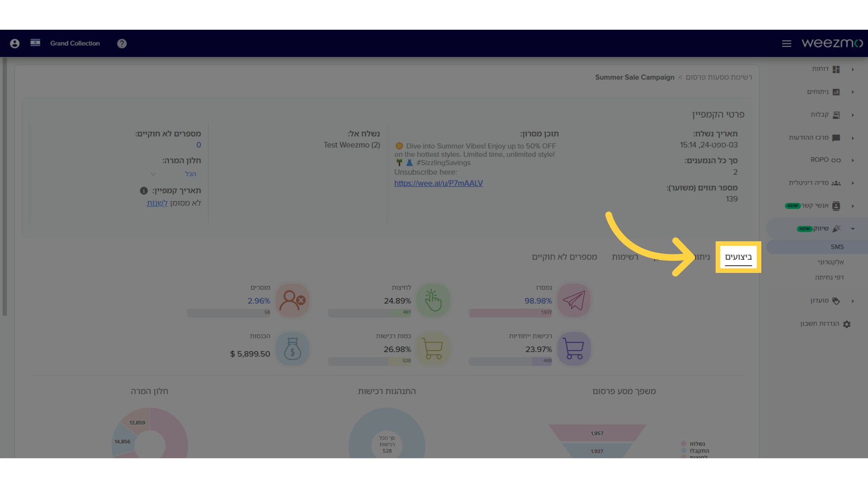Switch to the רשימות tab

tap(625, 257)
